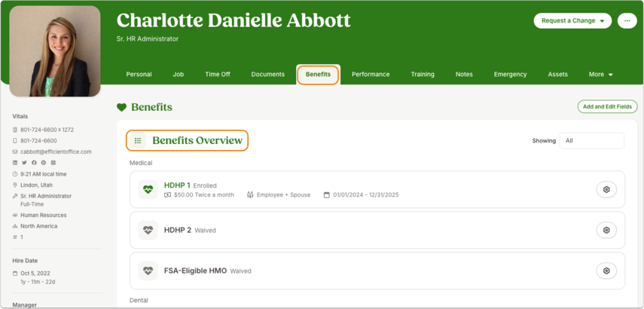This screenshot has width=644, height=309.
Task: Click the cabbott@efficientoffice.com email link
Action: coord(56,151)
